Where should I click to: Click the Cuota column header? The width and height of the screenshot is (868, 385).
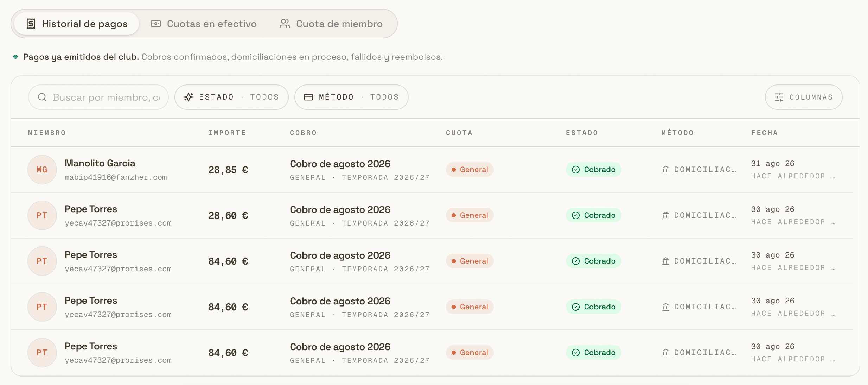pos(459,133)
